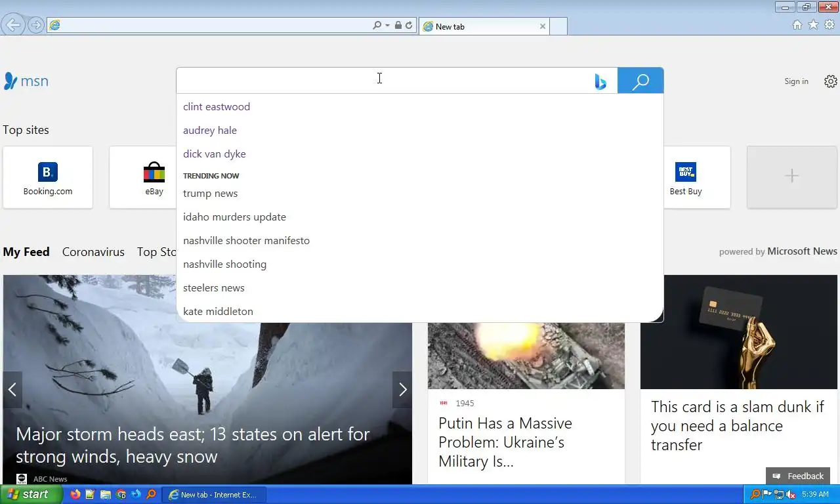Launch Firefox from quick launch
The image size is (840, 504).
[x=75, y=494]
